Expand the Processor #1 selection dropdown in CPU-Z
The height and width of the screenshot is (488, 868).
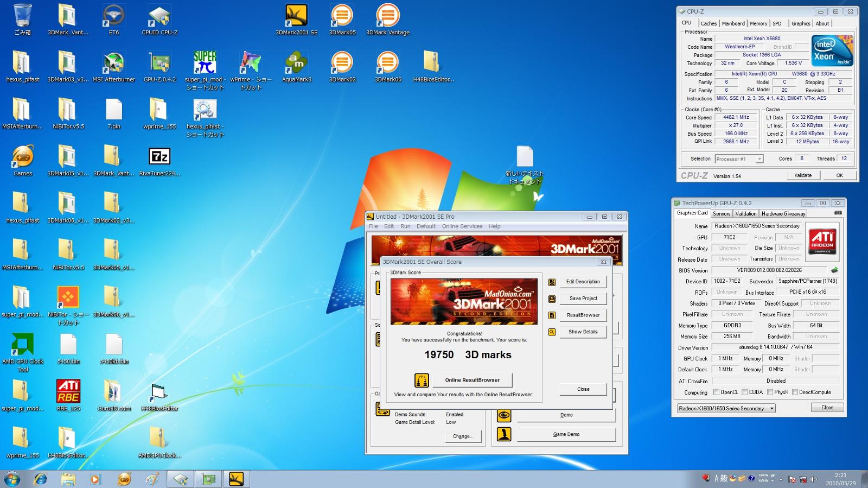point(759,159)
